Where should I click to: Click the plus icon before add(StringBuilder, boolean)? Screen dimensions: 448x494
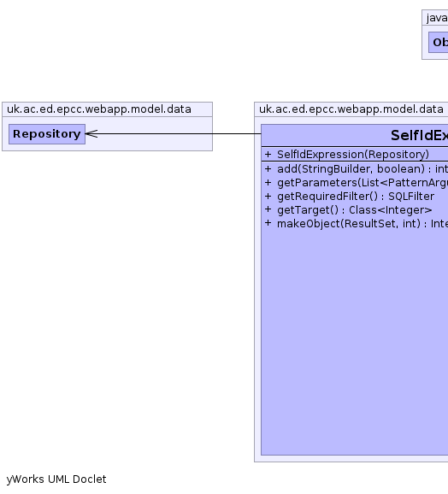[x=268, y=169]
